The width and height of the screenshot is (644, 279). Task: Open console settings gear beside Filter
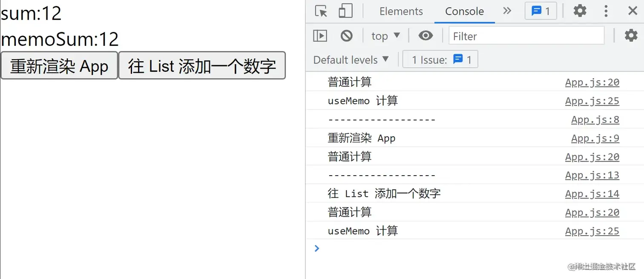coord(631,36)
